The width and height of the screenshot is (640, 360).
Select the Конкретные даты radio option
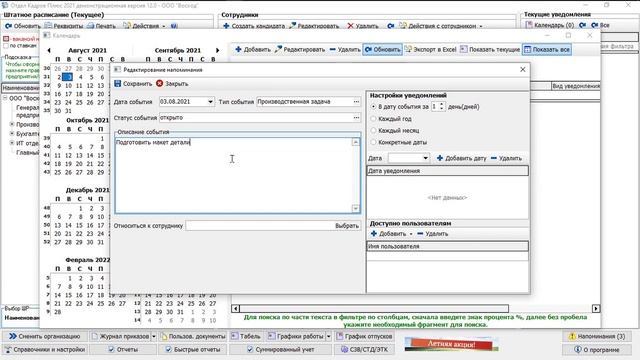point(373,142)
